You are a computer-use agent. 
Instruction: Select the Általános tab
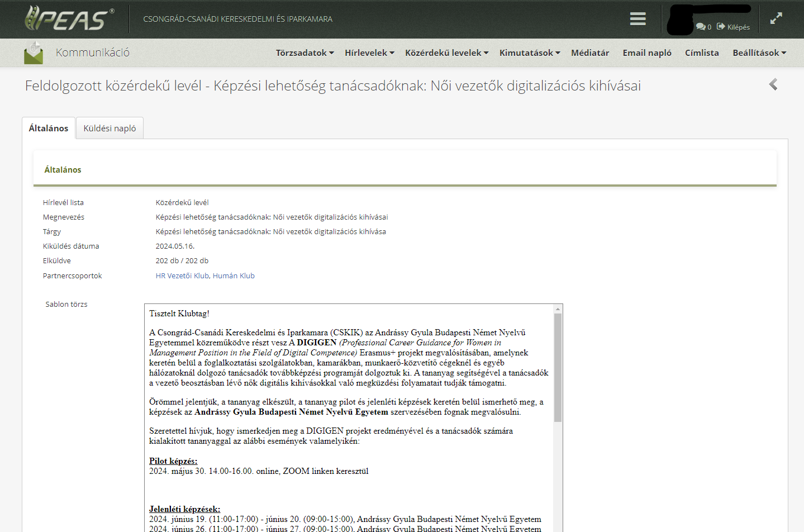pos(49,128)
